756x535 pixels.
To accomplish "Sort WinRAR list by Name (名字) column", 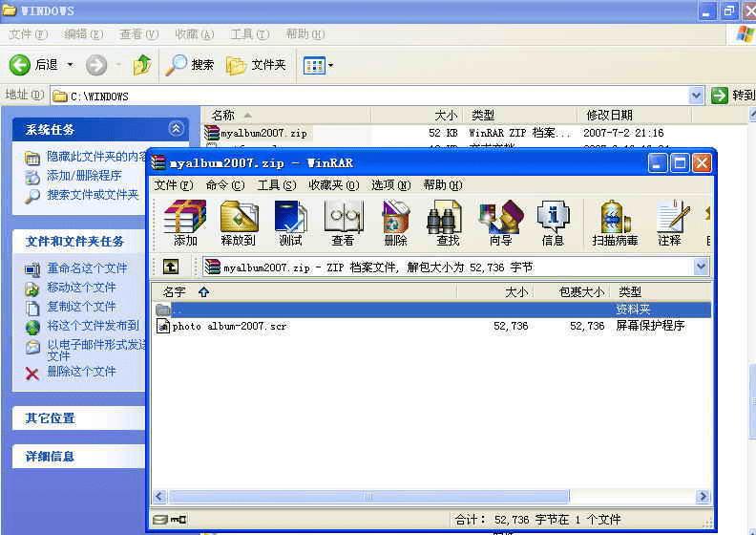I will (x=304, y=291).
